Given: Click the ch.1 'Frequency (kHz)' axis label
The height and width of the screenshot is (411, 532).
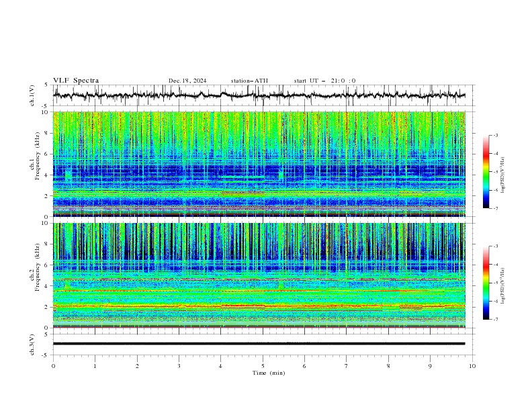Looking at the screenshot, I should point(38,154).
